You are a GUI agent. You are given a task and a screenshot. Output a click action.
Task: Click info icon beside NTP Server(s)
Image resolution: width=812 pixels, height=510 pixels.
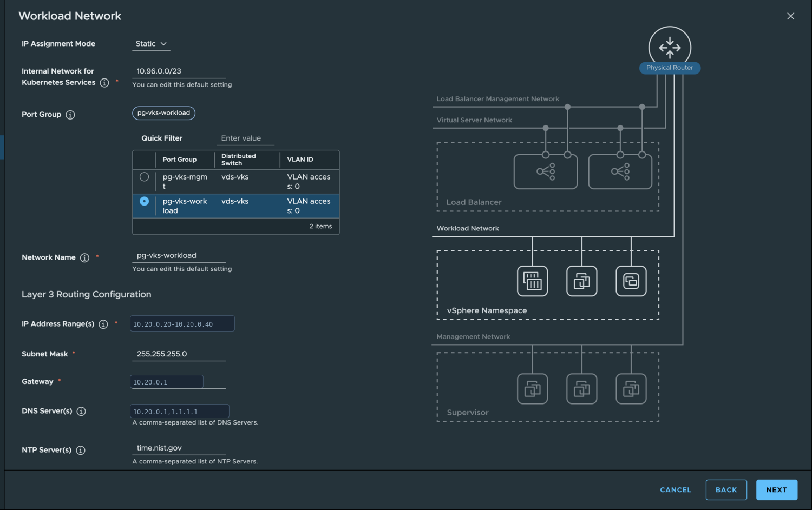pyautogui.click(x=81, y=451)
